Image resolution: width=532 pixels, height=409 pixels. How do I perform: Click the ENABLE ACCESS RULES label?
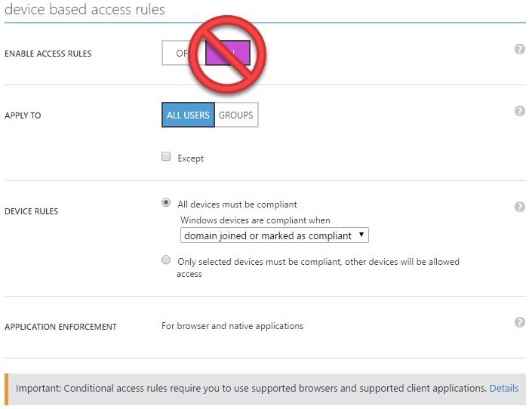pyautogui.click(x=48, y=54)
